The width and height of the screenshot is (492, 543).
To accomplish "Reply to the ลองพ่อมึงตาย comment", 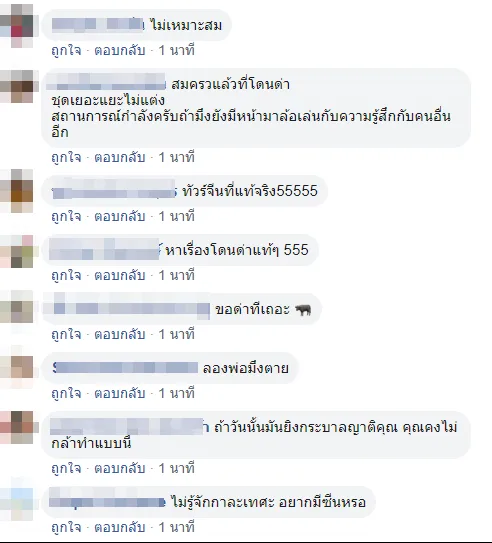I will pyautogui.click(x=120, y=394).
